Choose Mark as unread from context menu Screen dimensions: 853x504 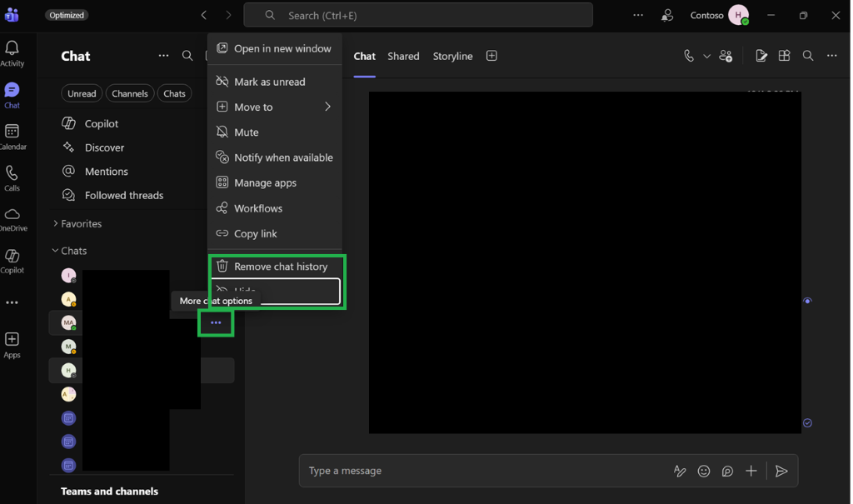(x=275, y=82)
